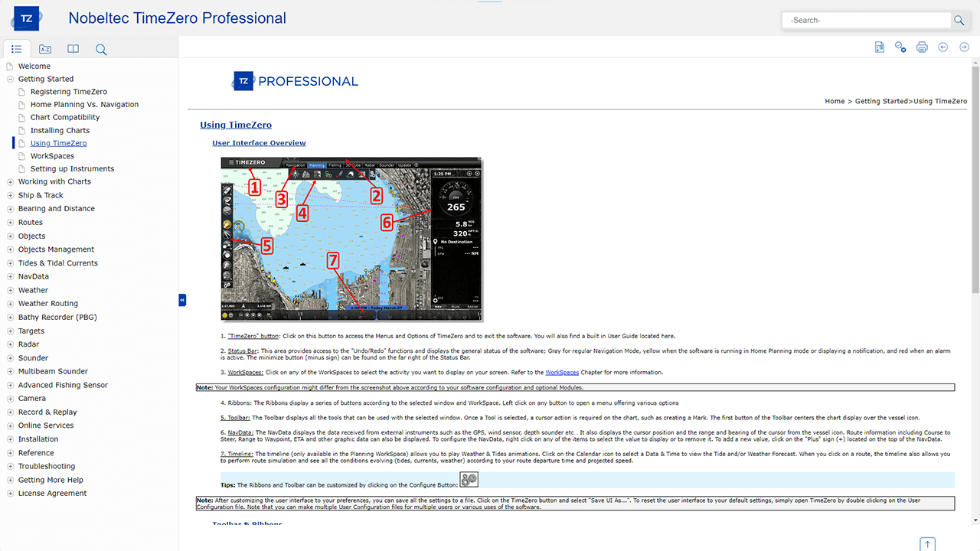Click the Home breadcrumb link
The image size is (980, 551).
click(x=835, y=101)
